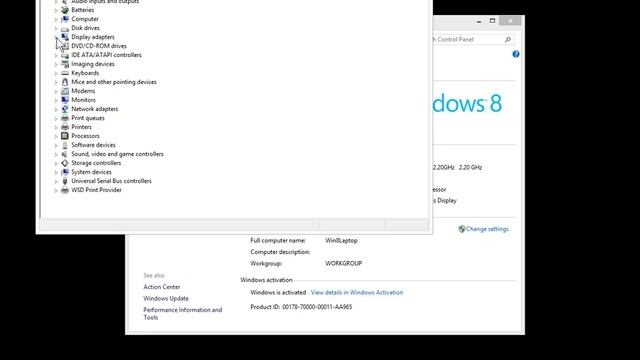
Task: Select the Modems label
Action: [x=83, y=91]
